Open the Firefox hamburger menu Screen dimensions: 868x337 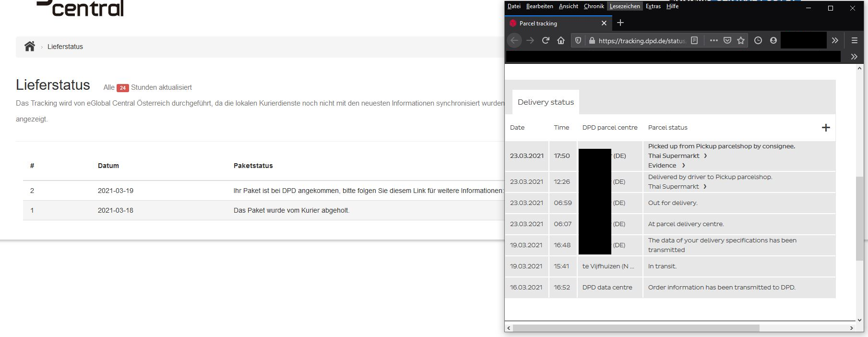pos(855,41)
